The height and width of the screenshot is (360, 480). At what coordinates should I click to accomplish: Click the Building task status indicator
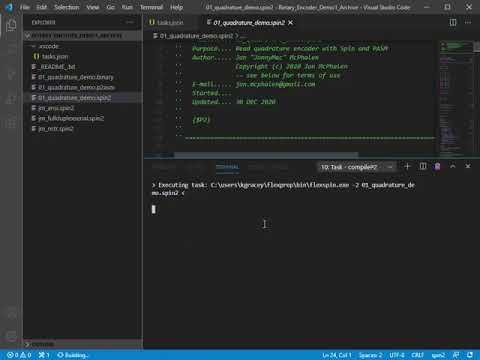72,355
